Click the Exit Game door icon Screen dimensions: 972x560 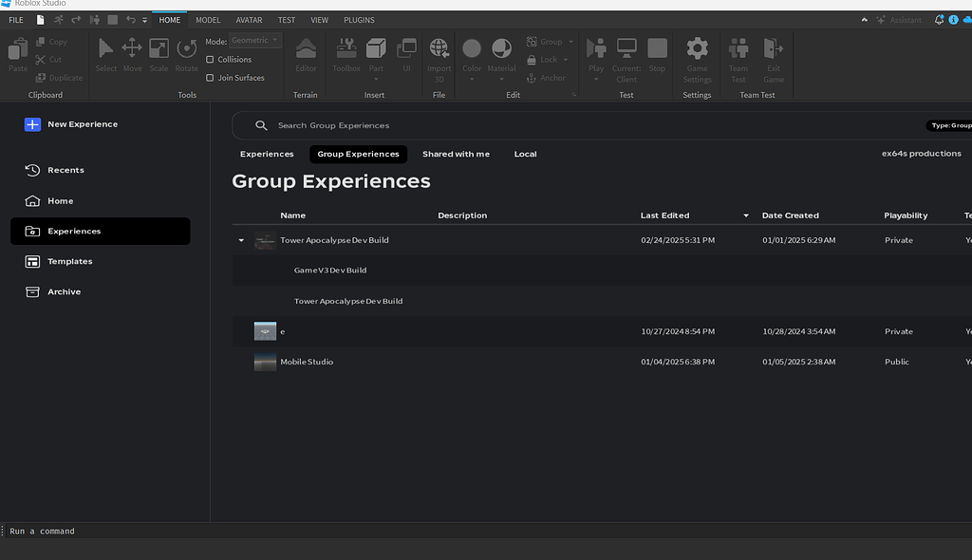point(773,48)
